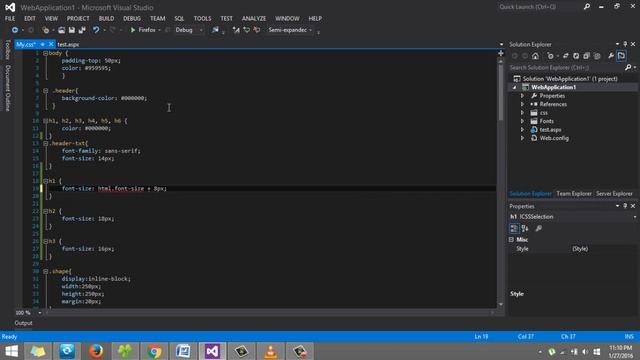The image size is (640, 360).
Task: Open VLC media player from the taskbar
Action: click(x=271, y=351)
